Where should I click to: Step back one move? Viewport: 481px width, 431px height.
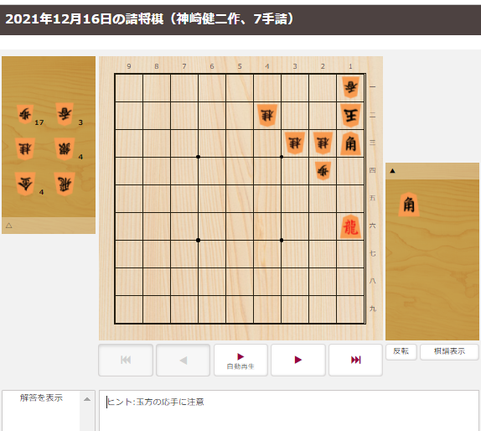183,360
